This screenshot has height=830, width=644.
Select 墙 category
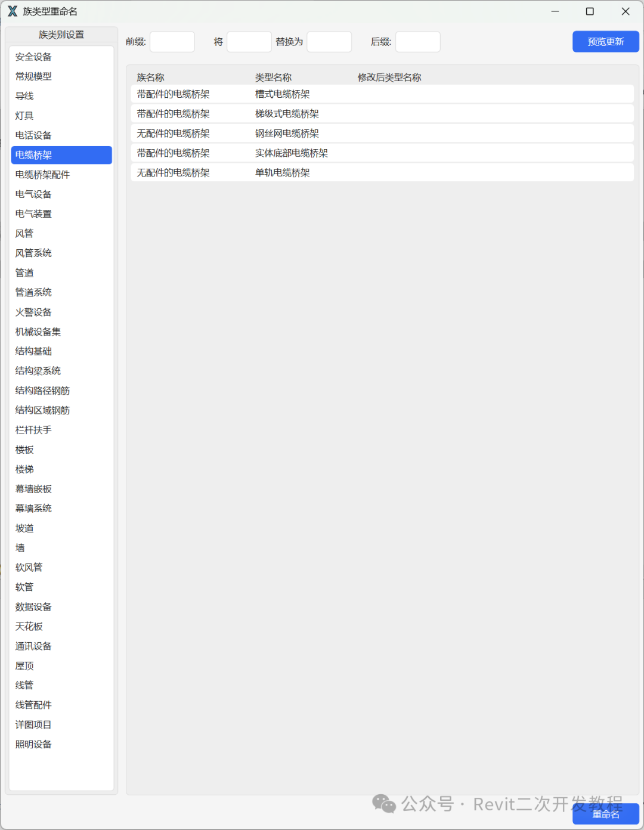[61, 548]
